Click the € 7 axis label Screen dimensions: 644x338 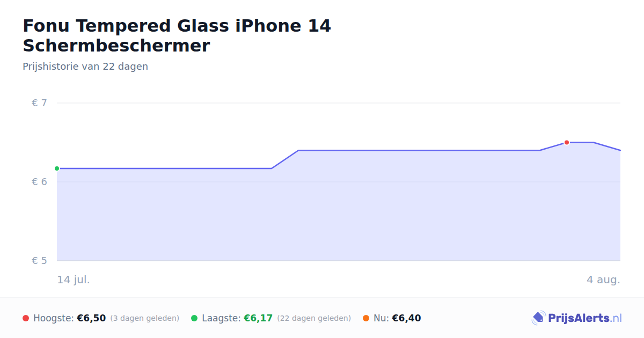click(39, 103)
